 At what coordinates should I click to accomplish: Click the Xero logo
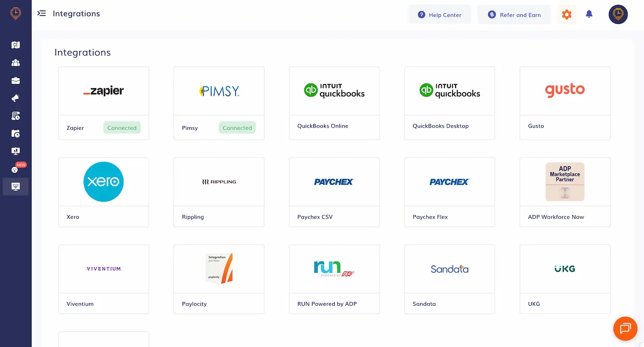(103, 182)
